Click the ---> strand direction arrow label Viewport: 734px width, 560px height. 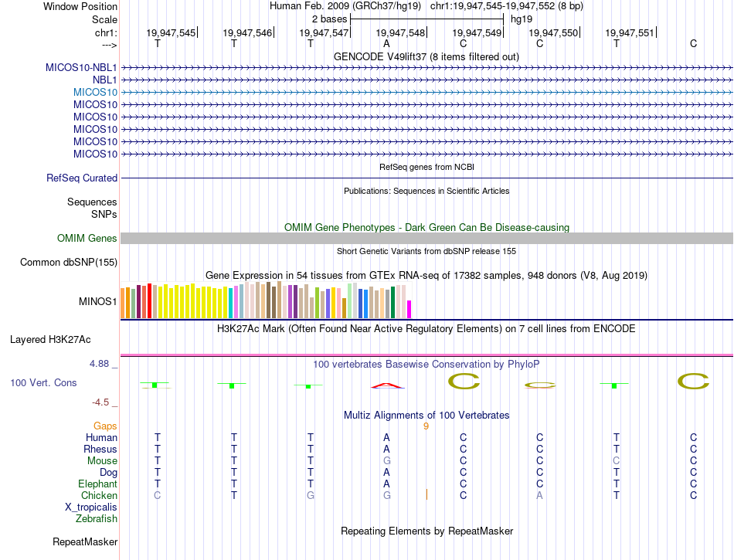109,45
